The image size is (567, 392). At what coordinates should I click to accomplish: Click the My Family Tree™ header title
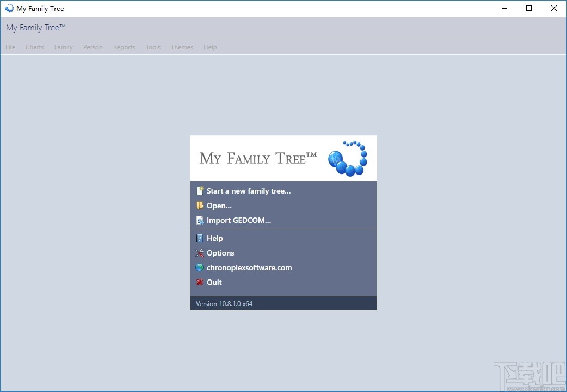36,28
